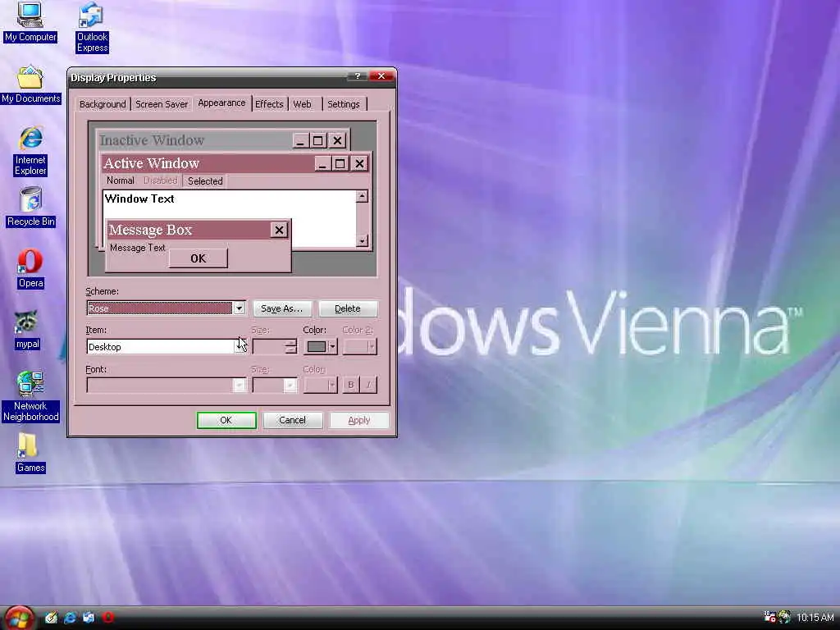This screenshot has width=840, height=630.
Task: Launch the mypal raccoon shortcut
Action: click(27, 330)
